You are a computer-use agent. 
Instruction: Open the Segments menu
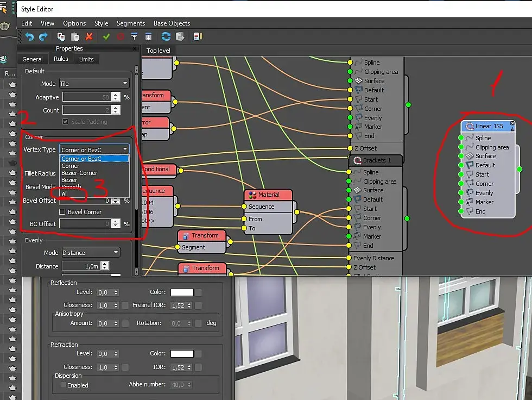tap(131, 23)
